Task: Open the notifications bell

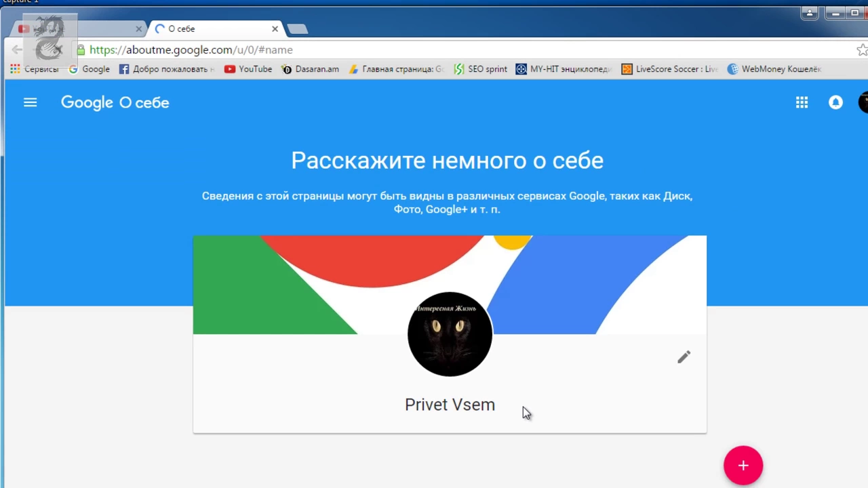Action: (835, 102)
